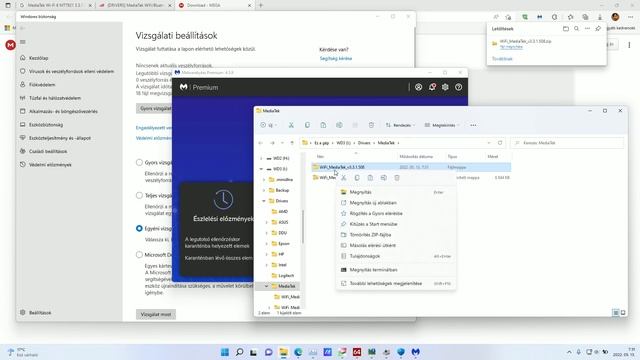The image size is (640, 360).
Task: Choose Megnyitás from context menu
Action: pyautogui.click(x=396, y=192)
